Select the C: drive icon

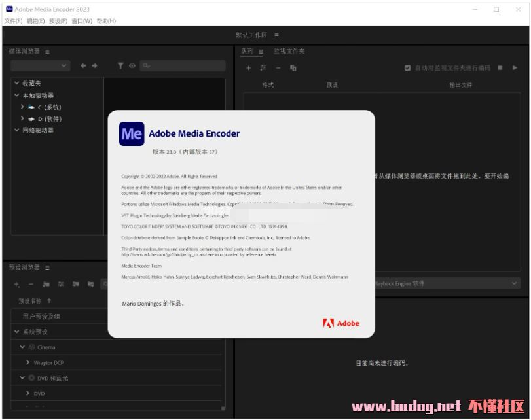pos(31,107)
